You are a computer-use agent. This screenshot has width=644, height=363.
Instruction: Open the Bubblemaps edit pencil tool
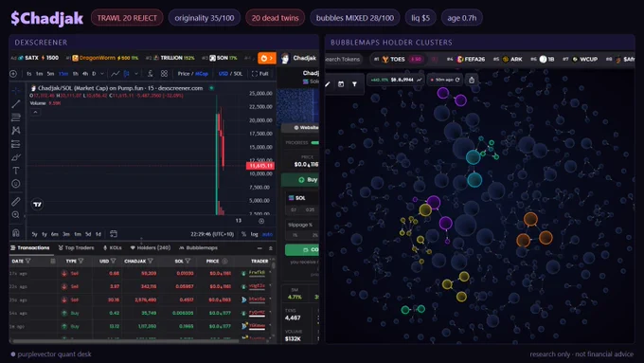328,84
